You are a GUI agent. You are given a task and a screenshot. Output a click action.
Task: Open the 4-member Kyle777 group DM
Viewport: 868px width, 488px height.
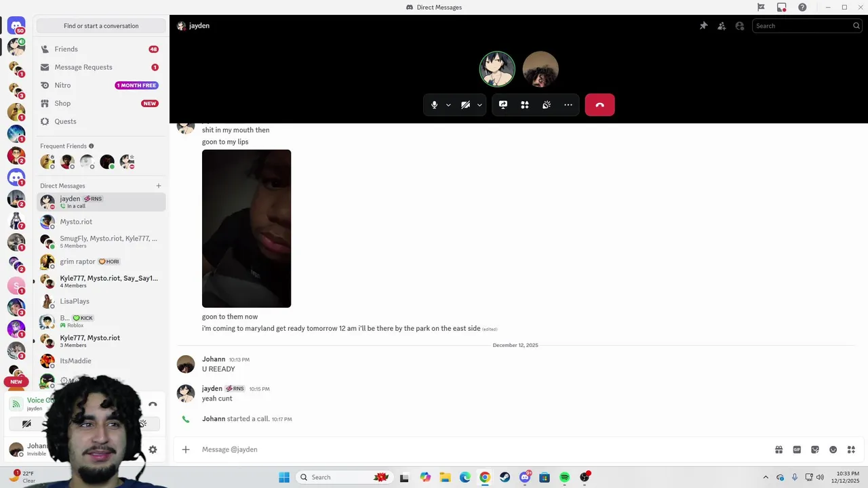[101, 281]
